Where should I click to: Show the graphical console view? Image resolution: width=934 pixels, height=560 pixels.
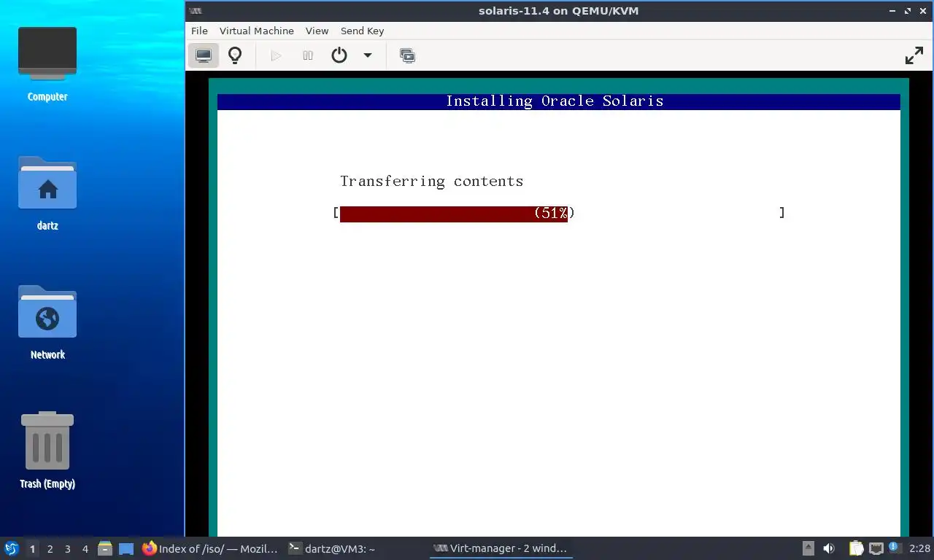204,55
